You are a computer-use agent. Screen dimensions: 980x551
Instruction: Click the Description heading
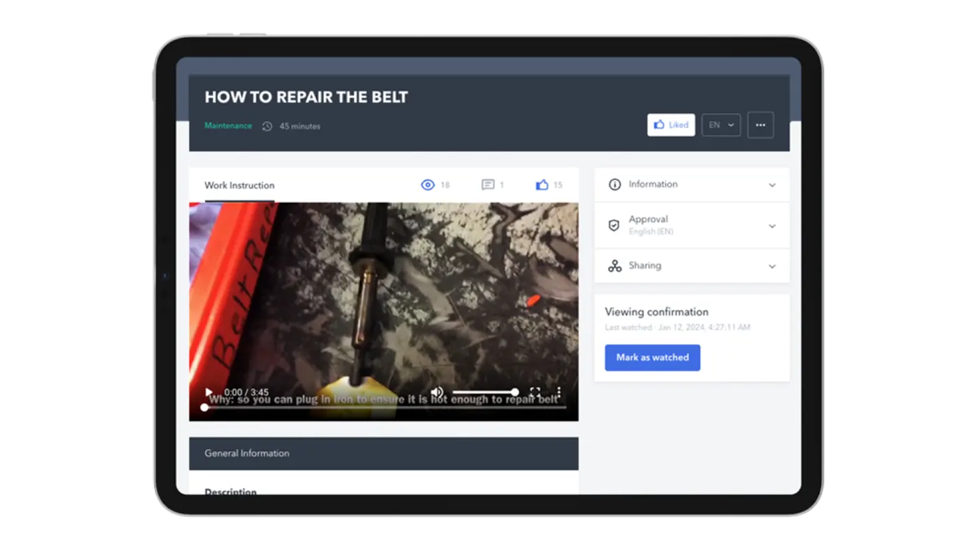[231, 491]
